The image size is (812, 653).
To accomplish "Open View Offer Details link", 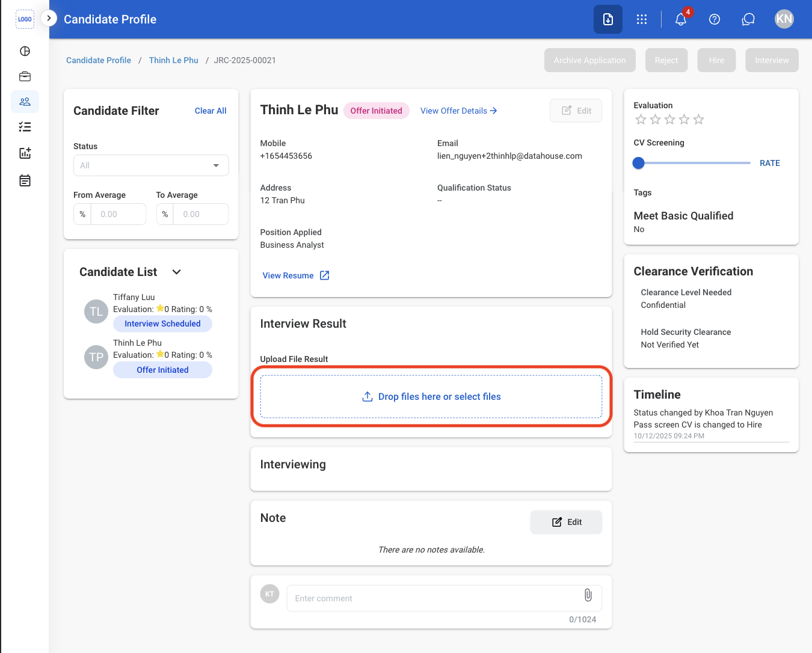I will (x=459, y=111).
